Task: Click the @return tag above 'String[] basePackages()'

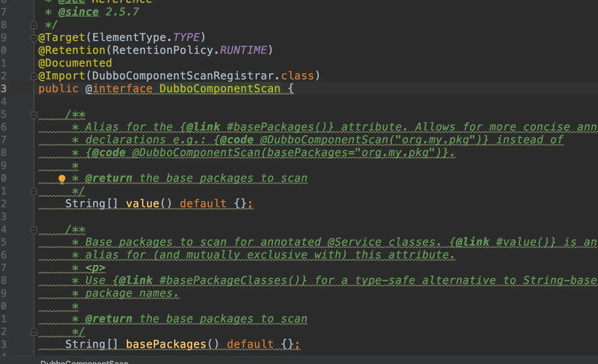Action: click(109, 319)
